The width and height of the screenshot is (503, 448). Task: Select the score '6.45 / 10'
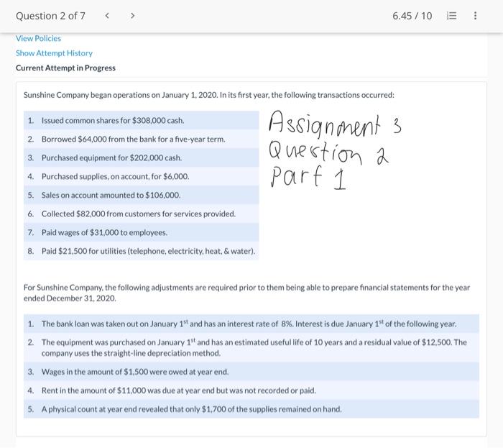tap(412, 16)
